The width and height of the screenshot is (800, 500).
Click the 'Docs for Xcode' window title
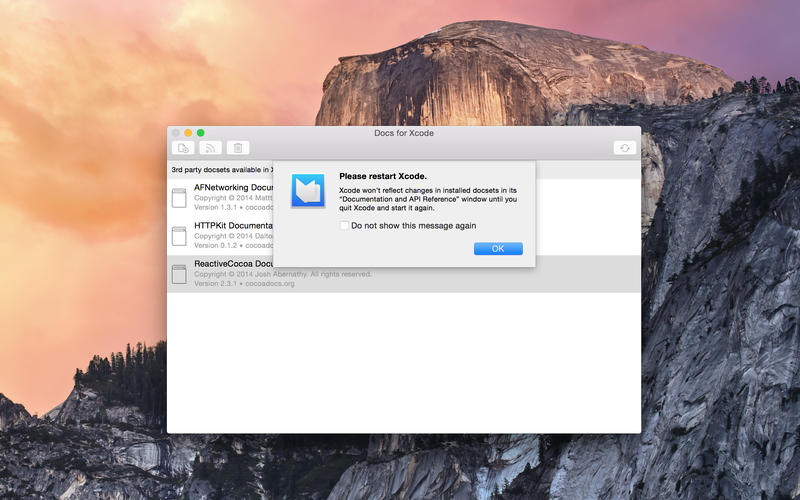click(403, 133)
